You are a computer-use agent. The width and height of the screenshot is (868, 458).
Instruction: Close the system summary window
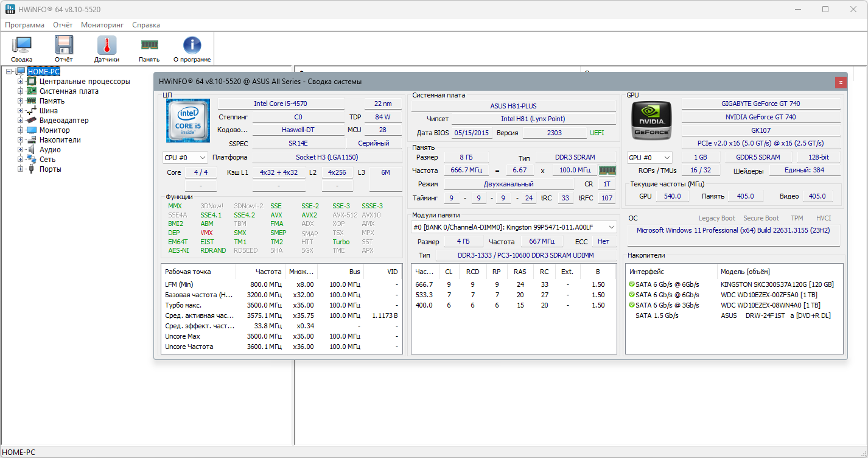841,82
